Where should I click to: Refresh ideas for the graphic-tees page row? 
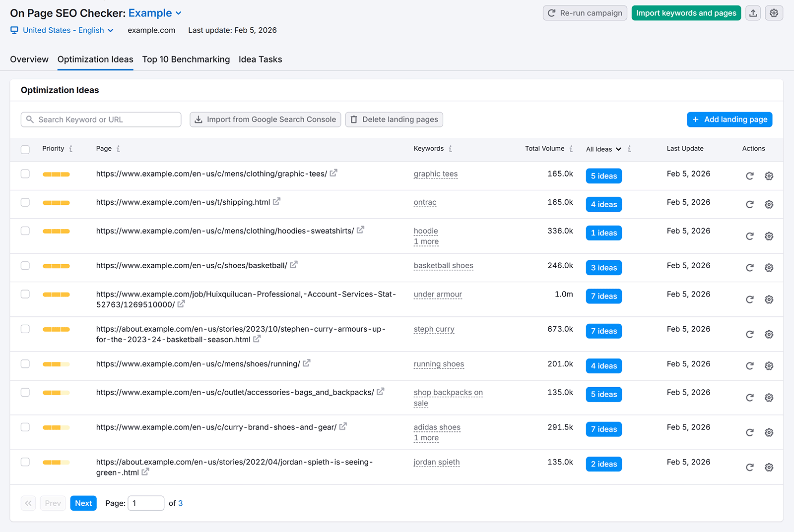(x=749, y=176)
